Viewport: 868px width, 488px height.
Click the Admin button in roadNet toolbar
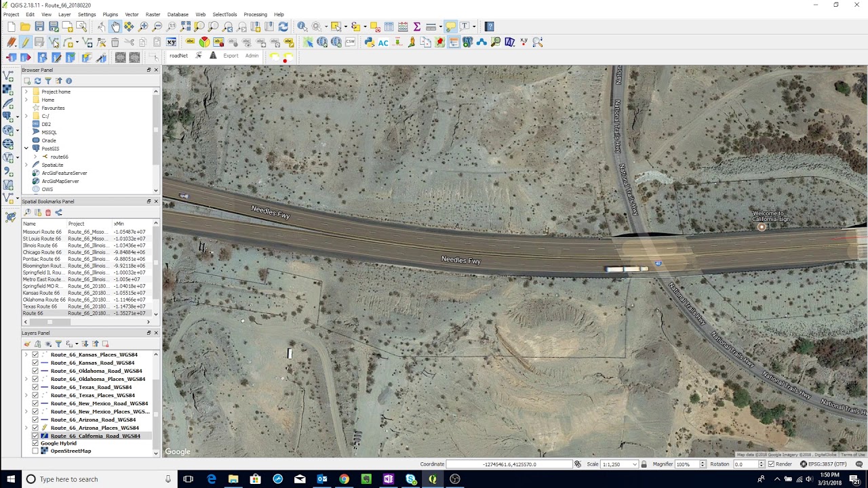[x=252, y=56]
